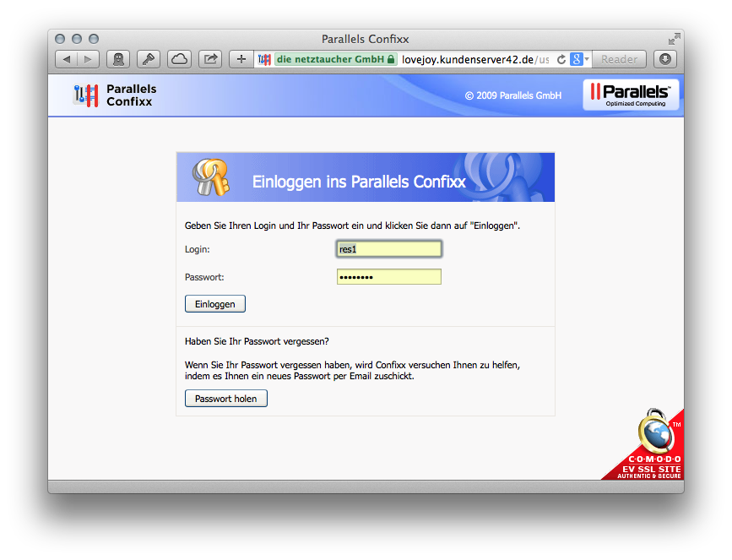Screen dimensions: 732x560
Task: Click the Ghostery ghost extension icon
Action: coord(118,59)
